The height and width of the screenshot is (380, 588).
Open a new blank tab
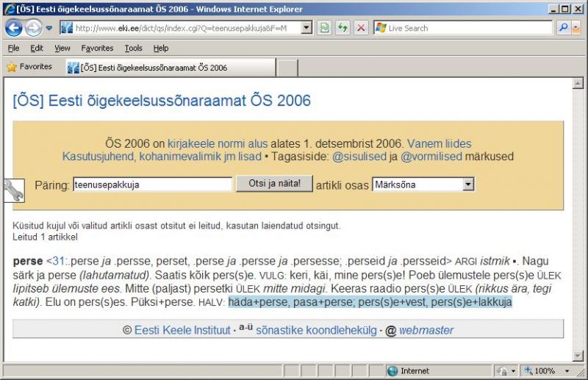(287, 68)
